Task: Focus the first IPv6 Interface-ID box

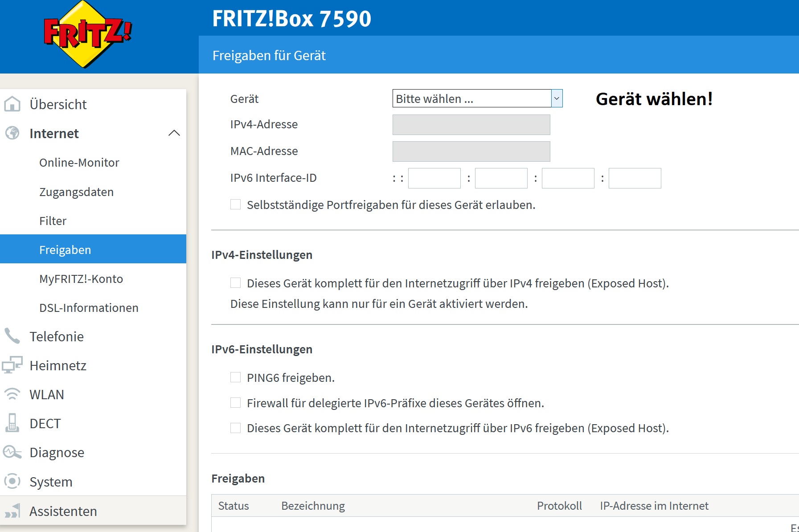Action: point(434,178)
